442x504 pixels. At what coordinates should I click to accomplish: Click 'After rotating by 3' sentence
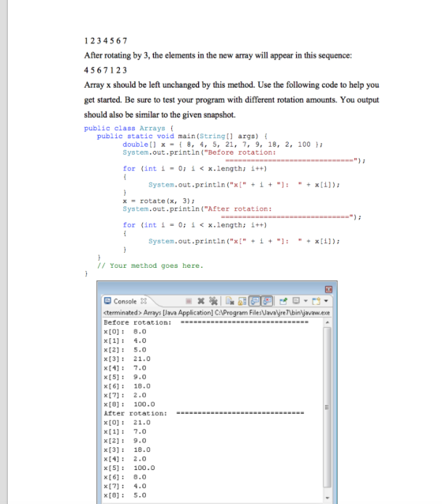pos(218,55)
